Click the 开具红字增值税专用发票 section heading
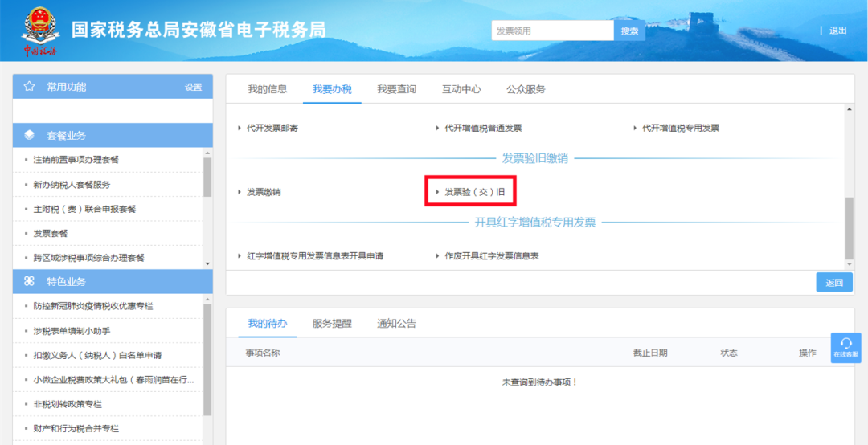This screenshot has height=445, width=868. (535, 222)
